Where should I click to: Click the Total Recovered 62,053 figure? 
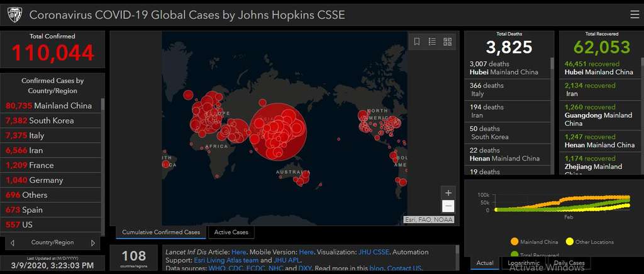tap(602, 47)
